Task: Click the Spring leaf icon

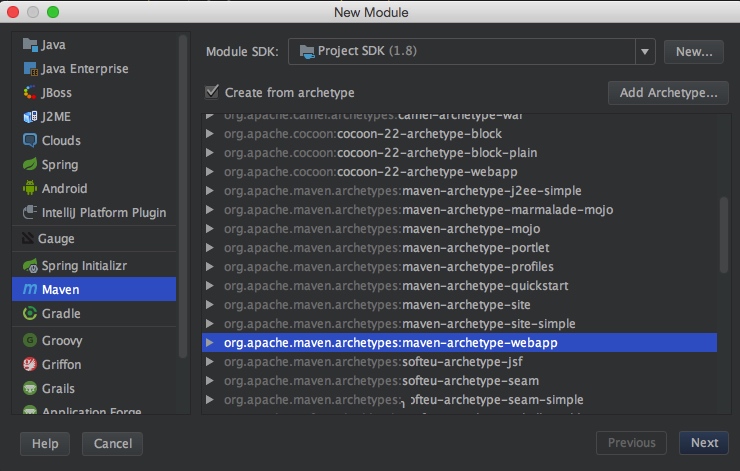Action: [x=30, y=164]
